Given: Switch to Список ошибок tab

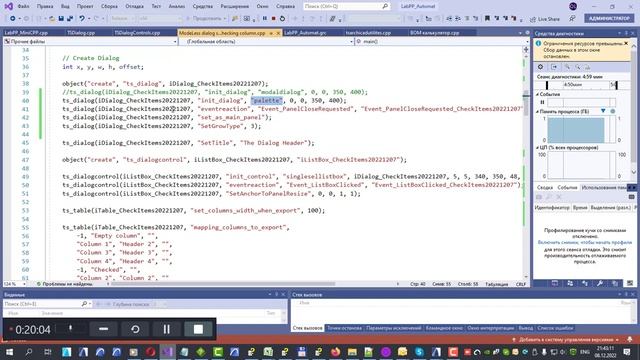Looking at the screenshot, I should click(555, 328).
